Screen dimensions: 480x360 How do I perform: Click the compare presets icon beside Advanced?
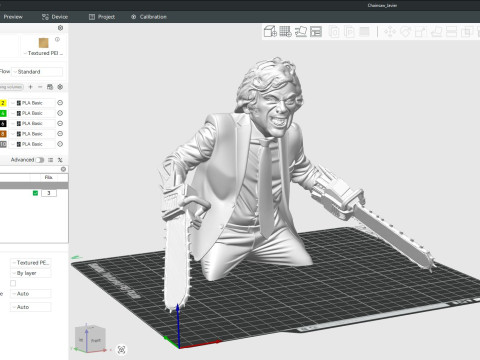point(51,160)
